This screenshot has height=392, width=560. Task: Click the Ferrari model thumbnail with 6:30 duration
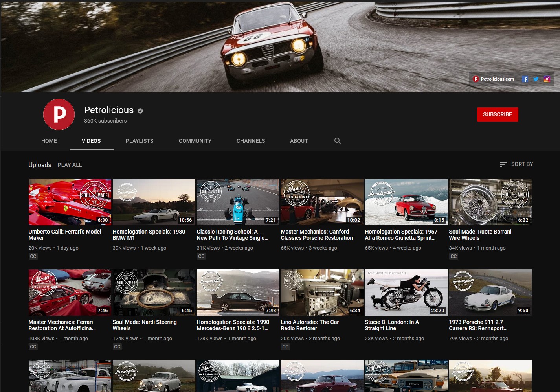tap(70, 202)
